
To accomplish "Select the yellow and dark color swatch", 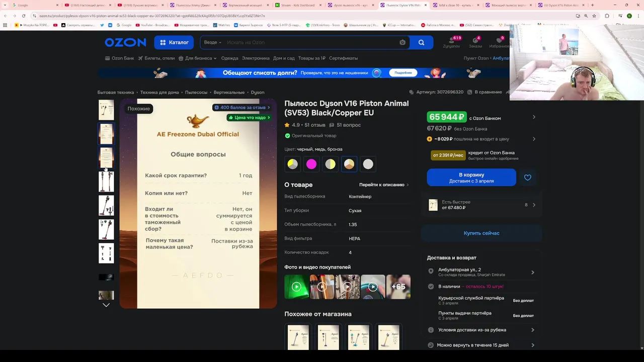I will 293,164.
